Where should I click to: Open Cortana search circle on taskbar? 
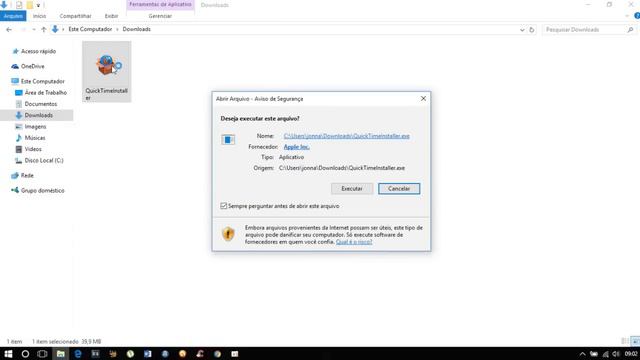pyautogui.click(x=25, y=354)
